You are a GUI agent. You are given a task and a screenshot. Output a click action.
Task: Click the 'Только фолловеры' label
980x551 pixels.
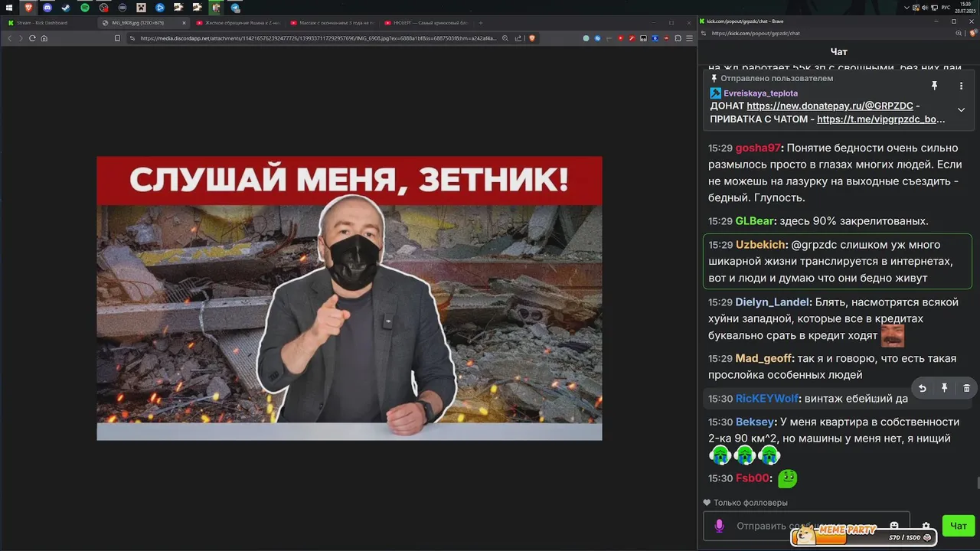[750, 503]
